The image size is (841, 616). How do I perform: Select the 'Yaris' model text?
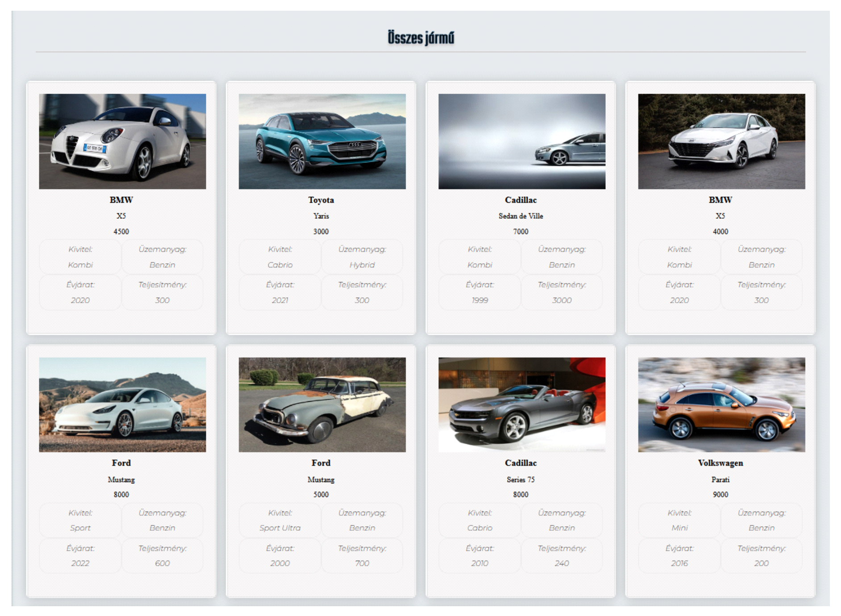pyautogui.click(x=321, y=216)
